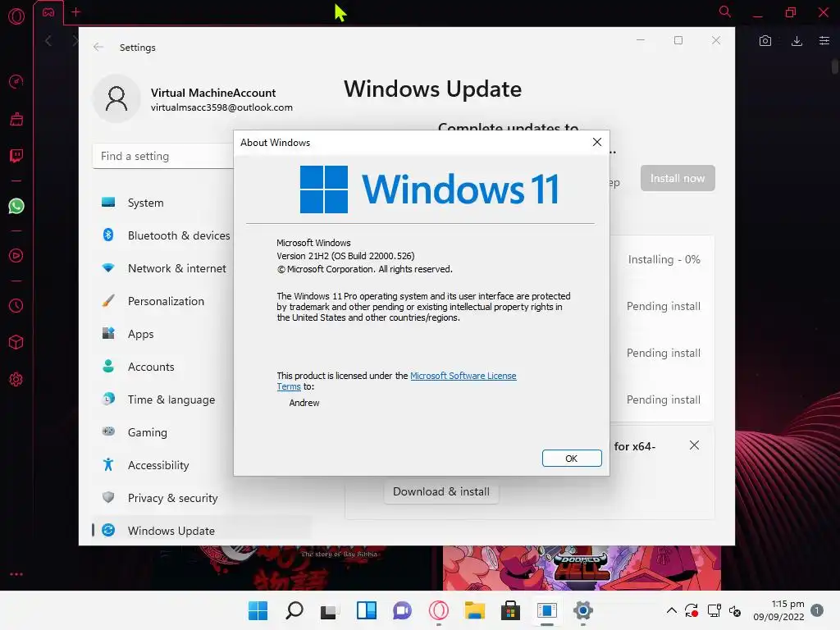Open the Windows Start menu
840x630 pixels.
pos(258,610)
